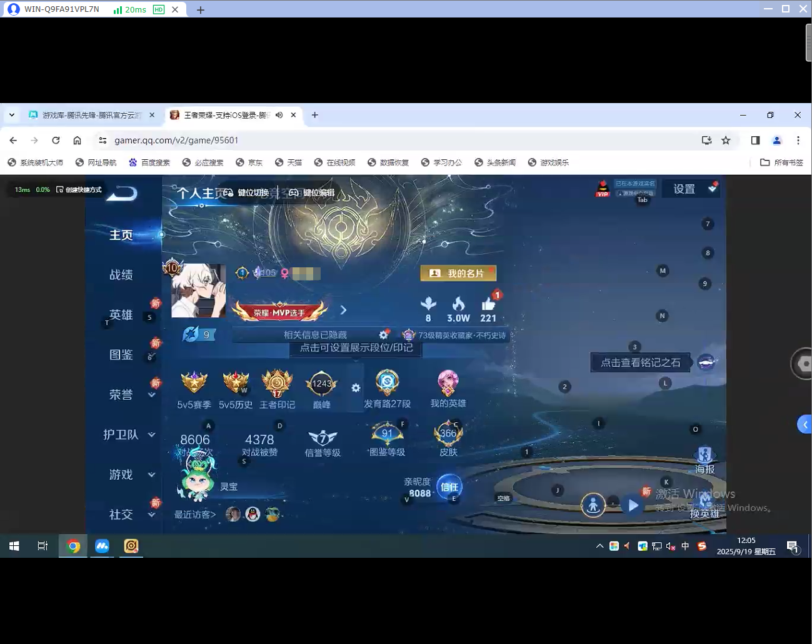Click the 荣耀·MVP选手 banner
Image resolution: width=812 pixels, height=644 pixels.
point(279,311)
